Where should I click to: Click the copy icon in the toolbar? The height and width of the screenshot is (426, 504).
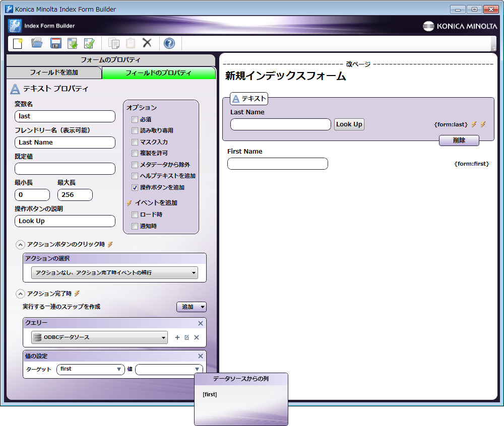pyautogui.click(x=114, y=43)
